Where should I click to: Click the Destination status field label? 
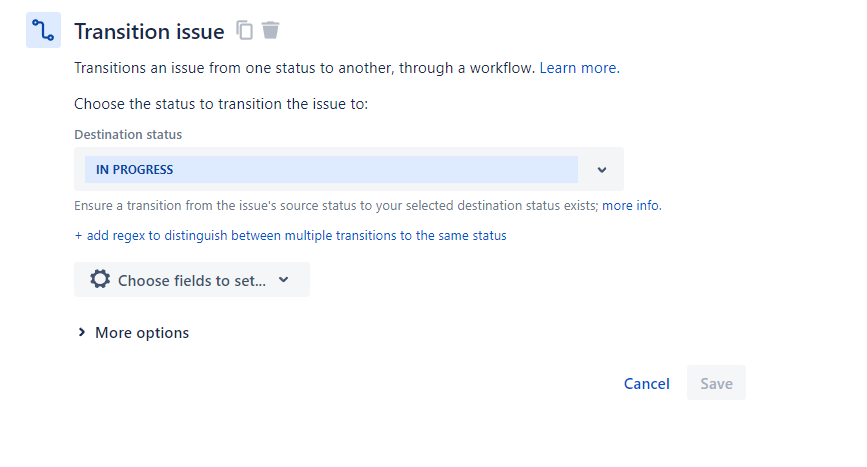(x=128, y=134)
